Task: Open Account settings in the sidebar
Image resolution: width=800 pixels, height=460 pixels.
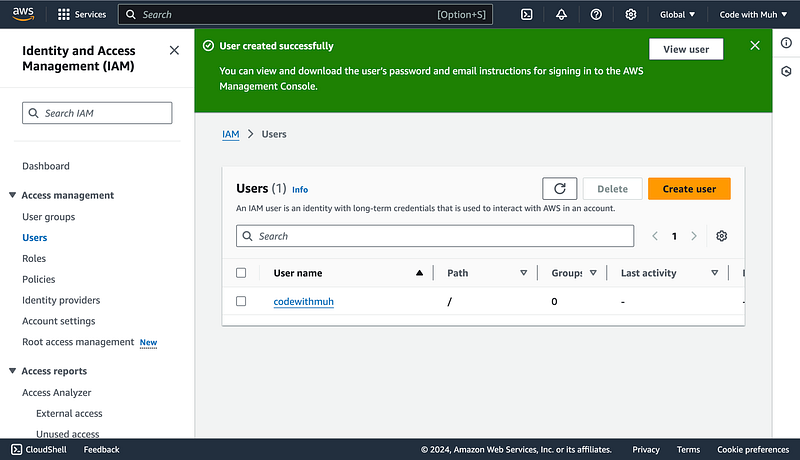Action: pyautogui.click(x=59, y=321)
